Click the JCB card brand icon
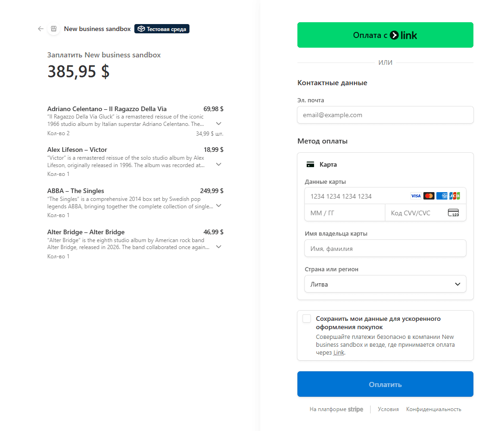 [x=455, y=196]
